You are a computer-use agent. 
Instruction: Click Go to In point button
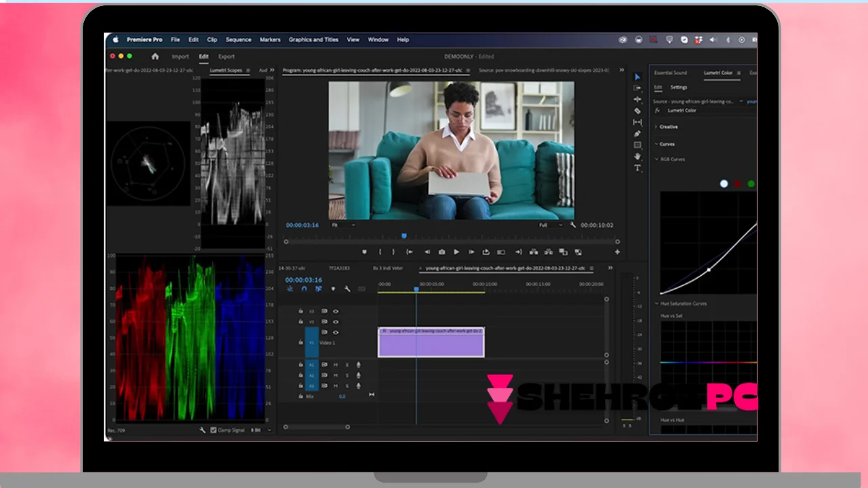tap(410, 252)
